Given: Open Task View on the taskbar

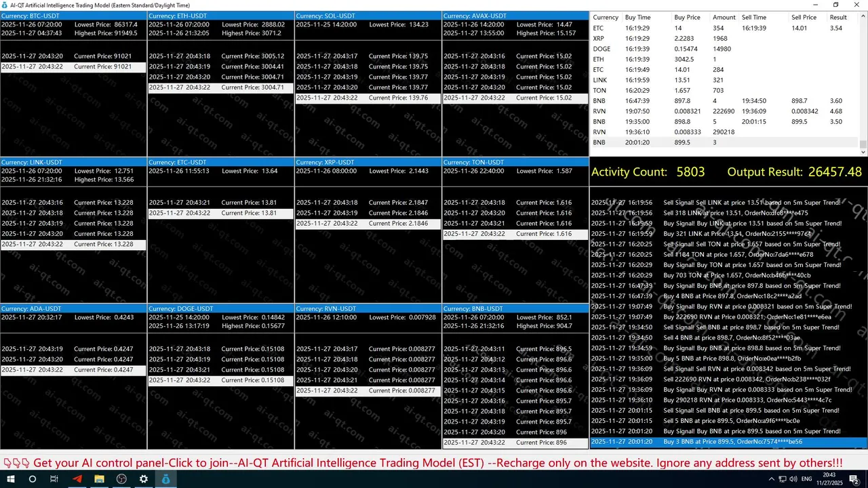Looking at the screenshot, I should coord(54,479).
